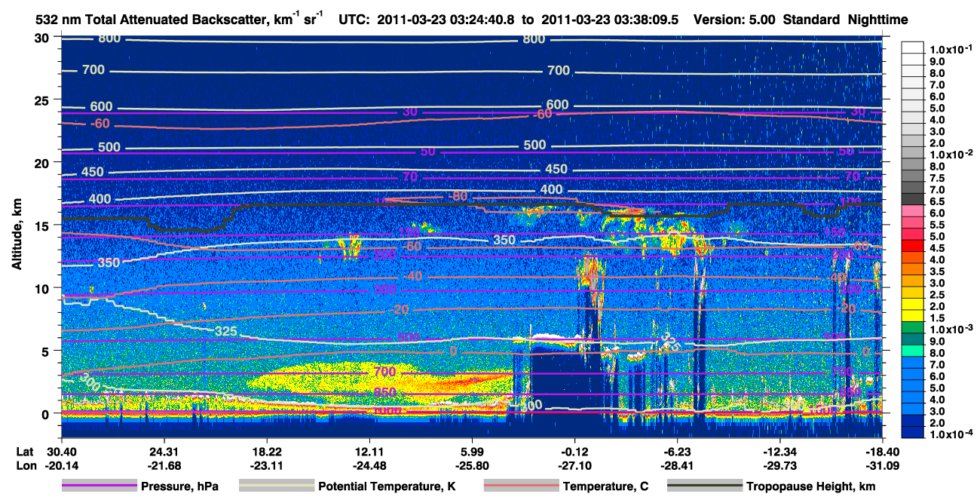This screenshot has width=980, height=503.
Task: Click the 'Lat' row label
Action: (25, 452)
